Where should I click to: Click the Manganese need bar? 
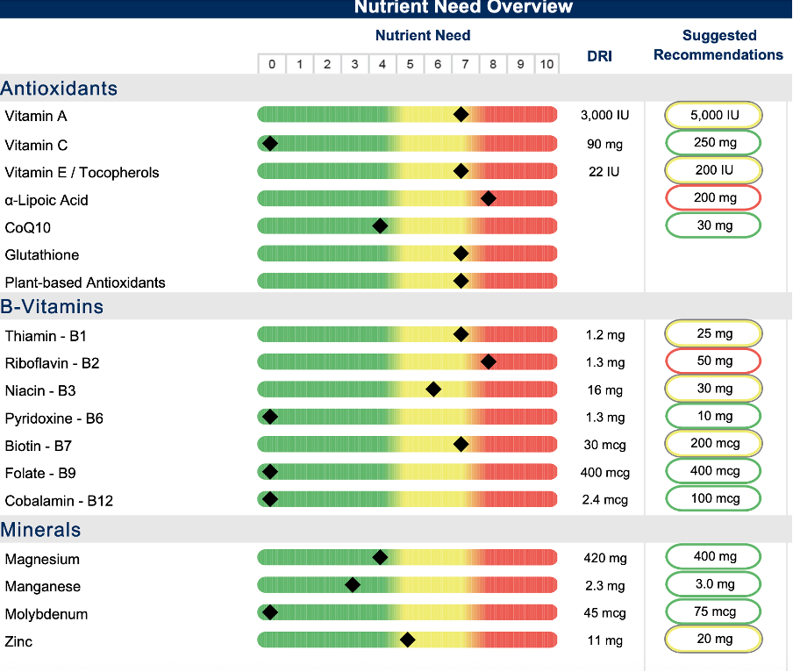407,585
